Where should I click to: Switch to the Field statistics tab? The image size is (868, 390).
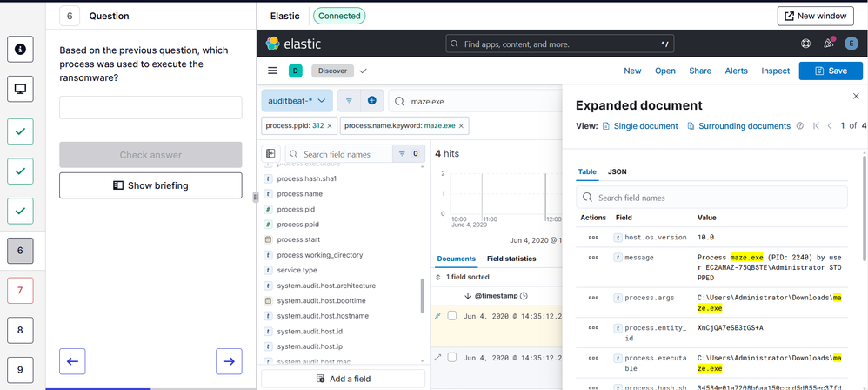[x=511, y=259]
